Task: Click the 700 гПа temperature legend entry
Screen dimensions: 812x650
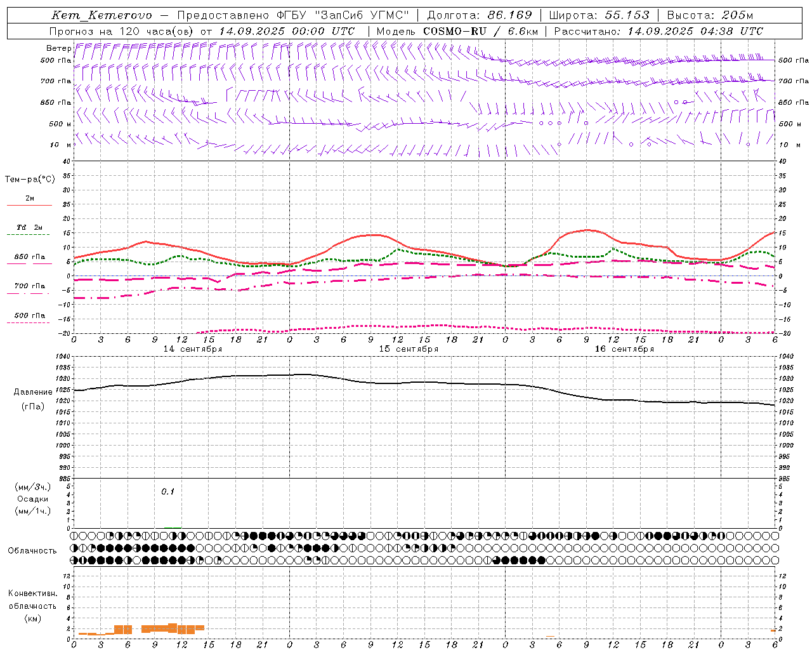Action: pos(30,286)
